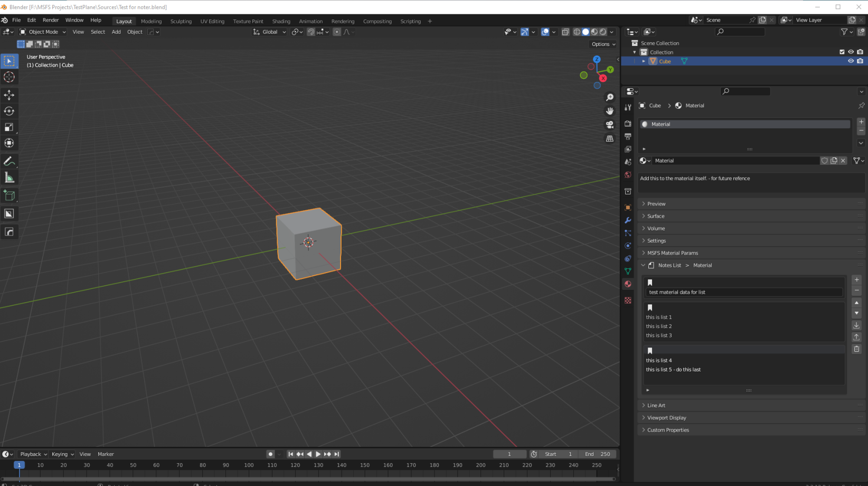Select the Add Cube tool
Screen dimensions: 868x486
9,195
